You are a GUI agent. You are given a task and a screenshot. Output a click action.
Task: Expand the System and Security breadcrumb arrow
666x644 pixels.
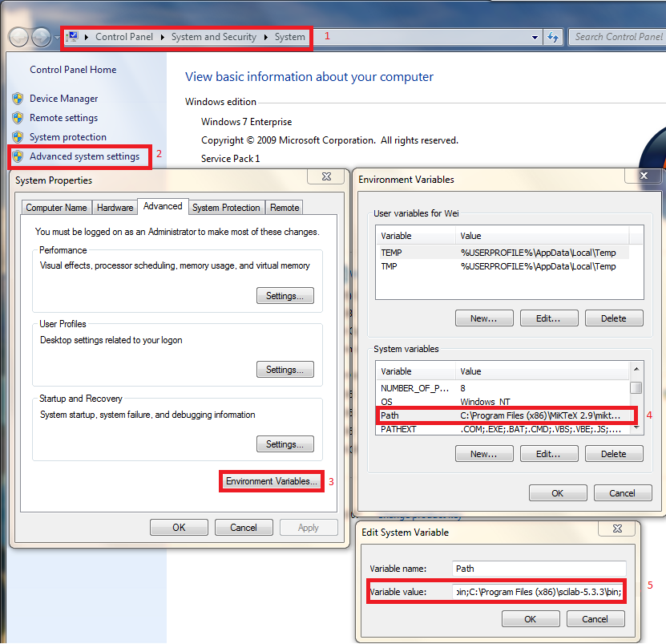click(x=266, y=38)
